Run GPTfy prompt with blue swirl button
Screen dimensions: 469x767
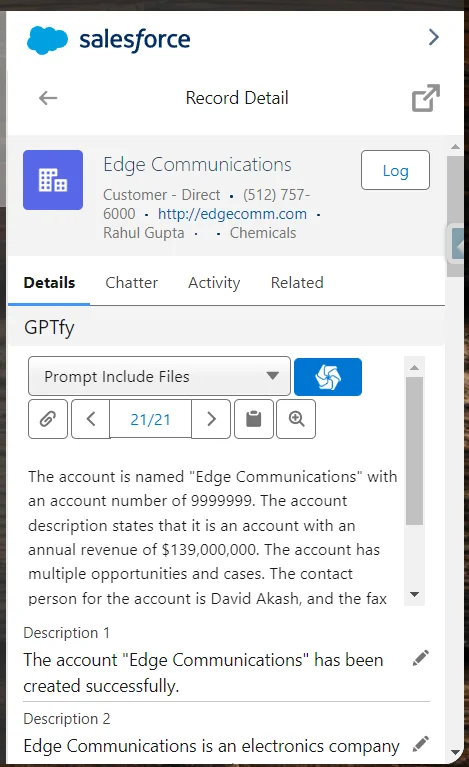tap(328, 377)
